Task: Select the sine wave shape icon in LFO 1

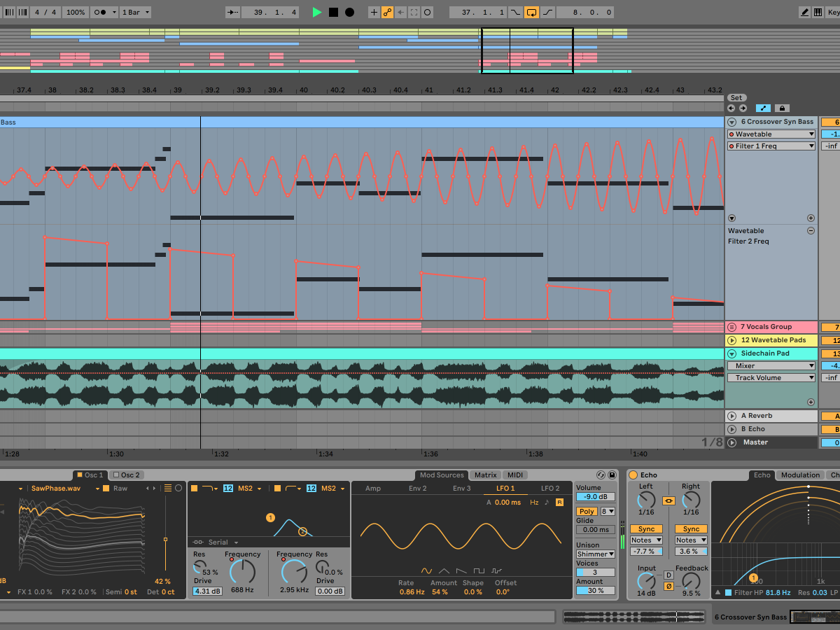Action: tap(427, 570)
